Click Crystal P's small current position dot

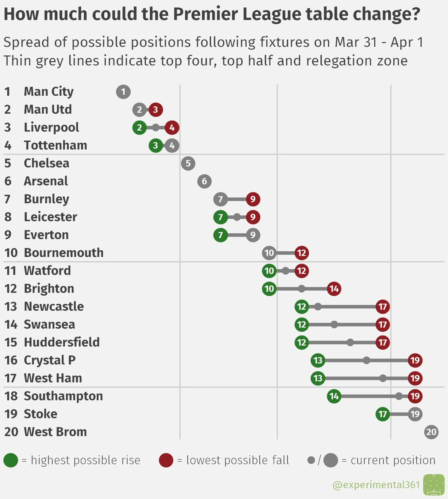(366, 360)
